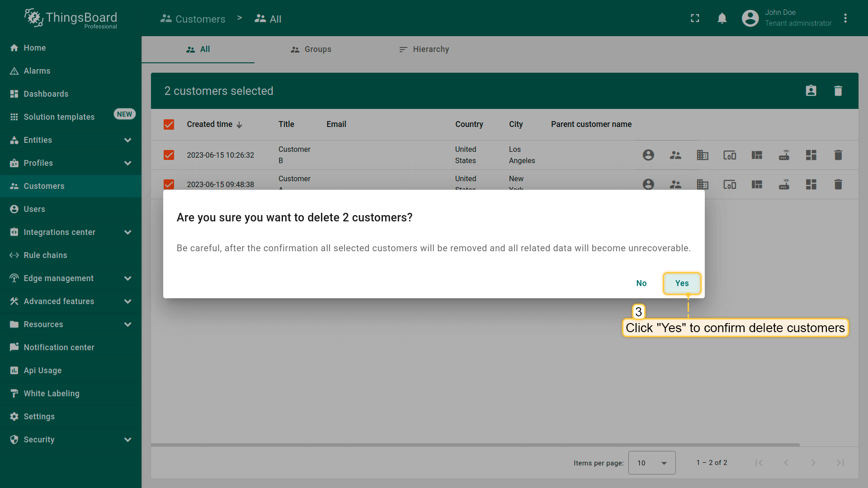Click the notifications bell icon
This screenshot has height=488, width=868.
point(722,19)
